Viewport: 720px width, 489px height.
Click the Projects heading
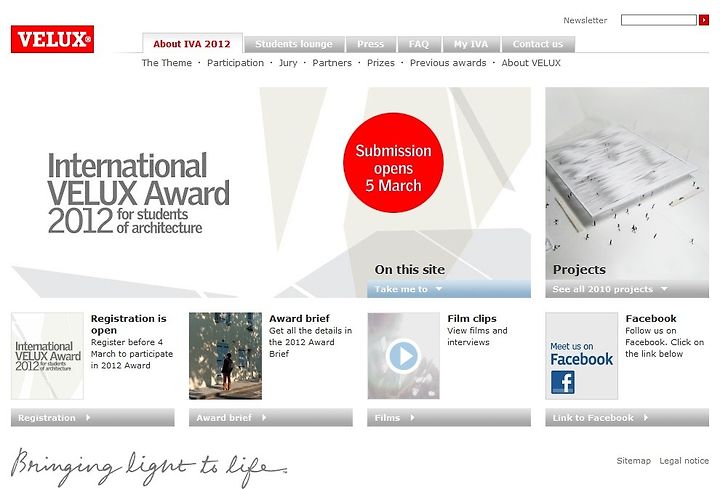pyautogui.click(x=579, y=270)
